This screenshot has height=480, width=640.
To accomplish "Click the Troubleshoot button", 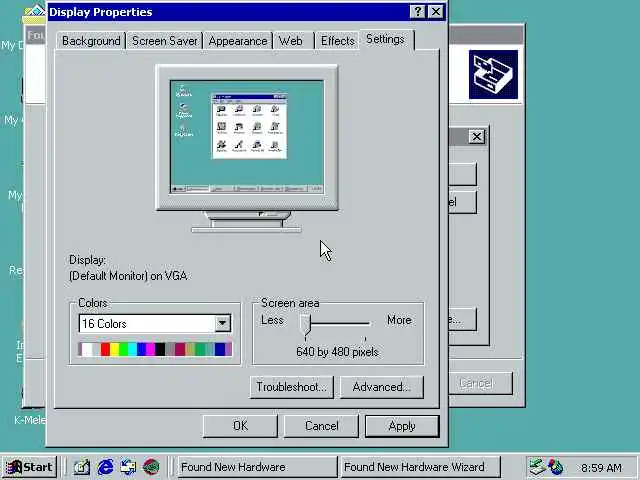I will coord(291,387).
